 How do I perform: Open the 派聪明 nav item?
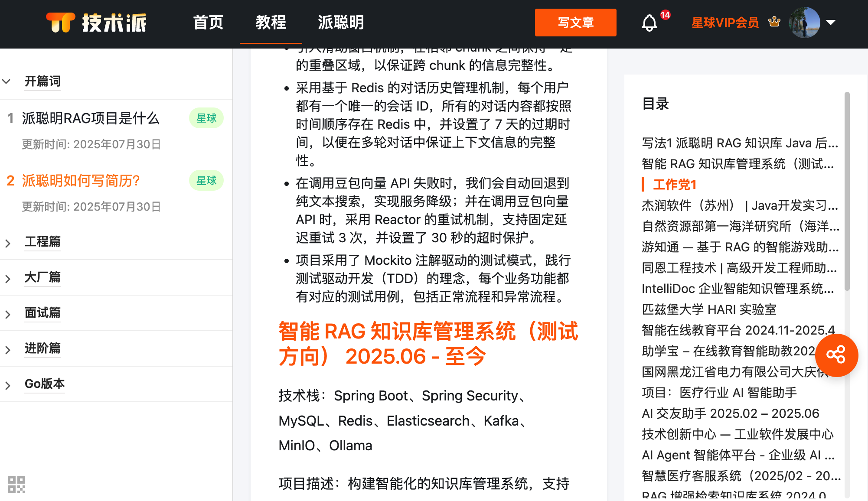point(341,23)
